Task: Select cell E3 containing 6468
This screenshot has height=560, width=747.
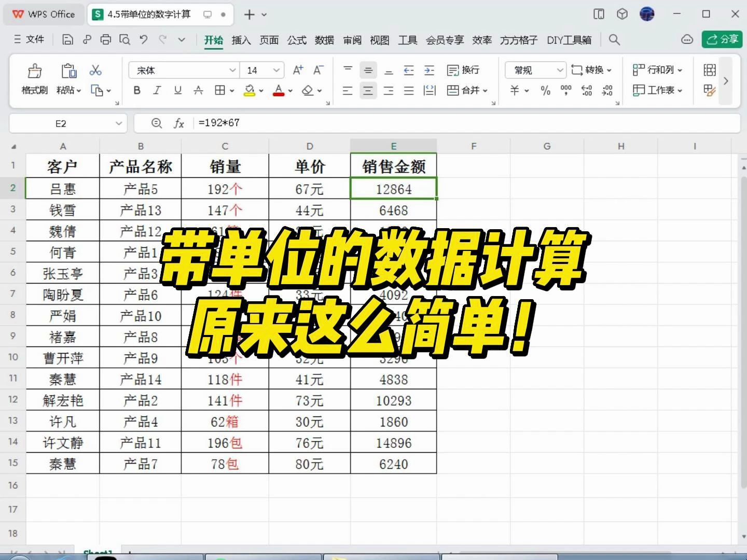Action: point(394,210)
